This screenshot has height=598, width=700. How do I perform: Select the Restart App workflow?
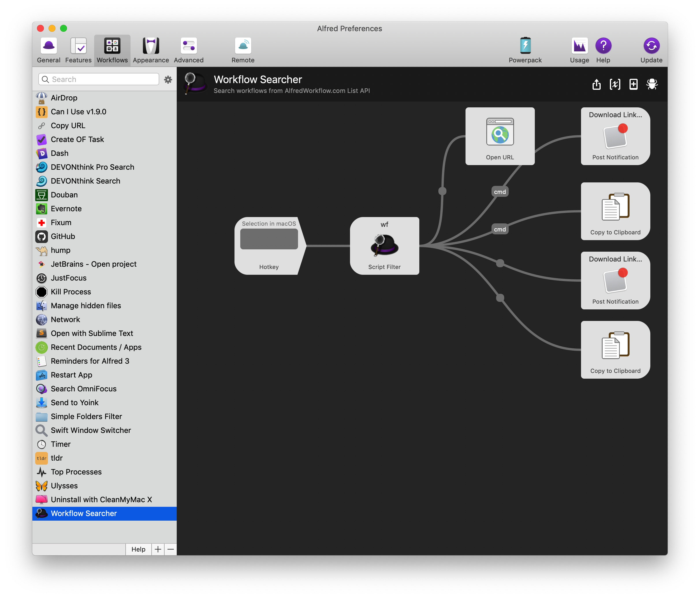click(104, 374)
